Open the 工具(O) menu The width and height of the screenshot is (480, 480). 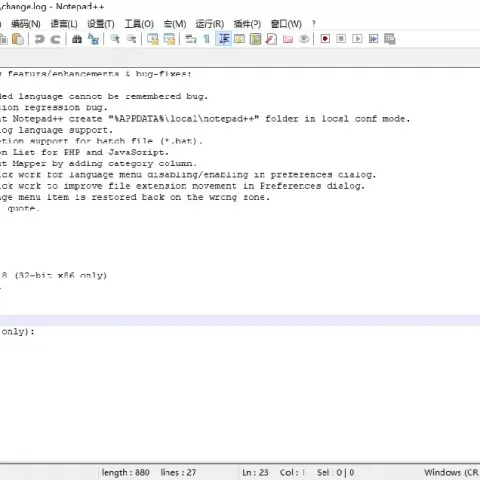139,24
